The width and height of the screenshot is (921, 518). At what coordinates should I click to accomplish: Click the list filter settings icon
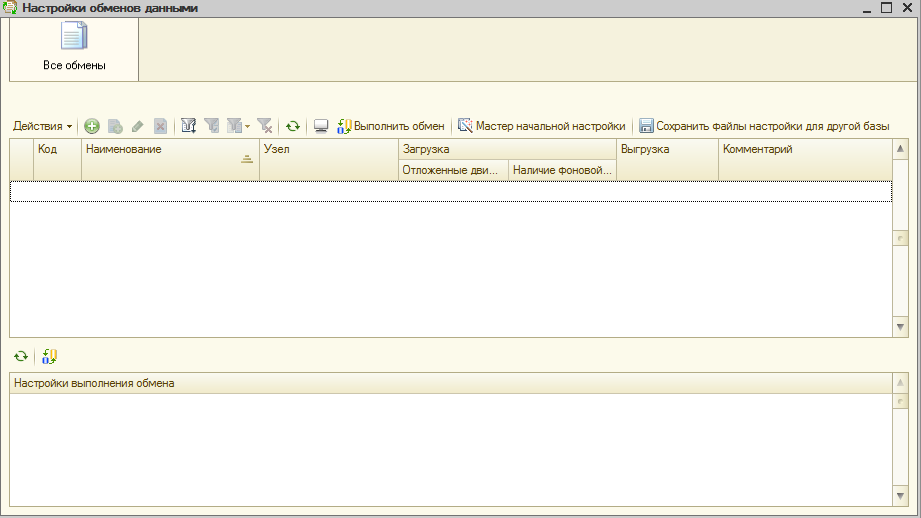coord(188,126)
